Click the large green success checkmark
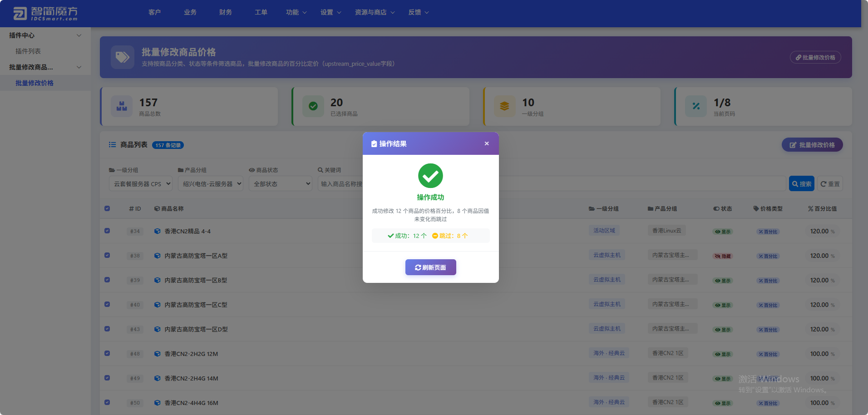 [430, 176]
